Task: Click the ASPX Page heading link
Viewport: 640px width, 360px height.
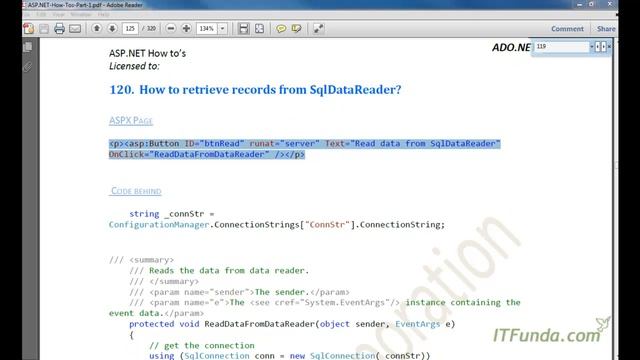Action: click(131, 120)
